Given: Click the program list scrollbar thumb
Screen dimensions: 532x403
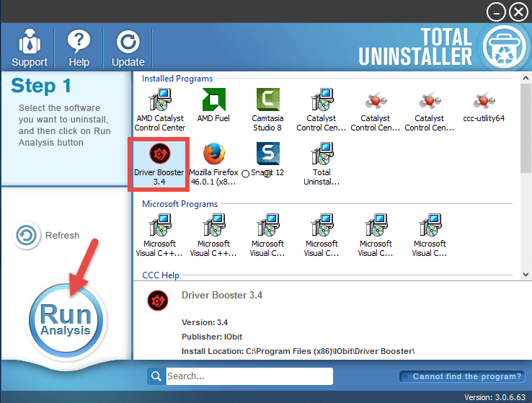Looking at the screenshot, I should pos(526,129).
